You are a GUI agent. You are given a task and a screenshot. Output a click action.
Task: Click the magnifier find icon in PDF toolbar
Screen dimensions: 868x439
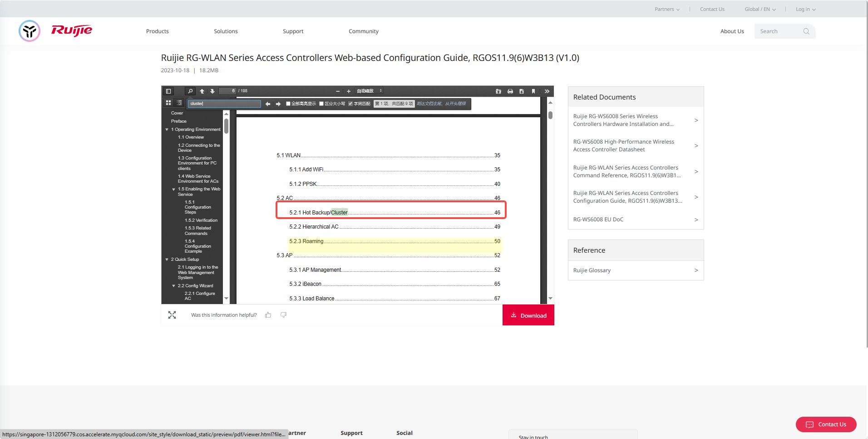pyautogui.click(x=191, y=91)
